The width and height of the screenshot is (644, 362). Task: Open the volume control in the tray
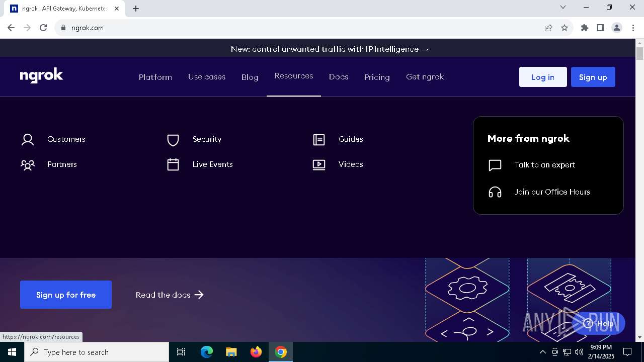pos(579,352)
